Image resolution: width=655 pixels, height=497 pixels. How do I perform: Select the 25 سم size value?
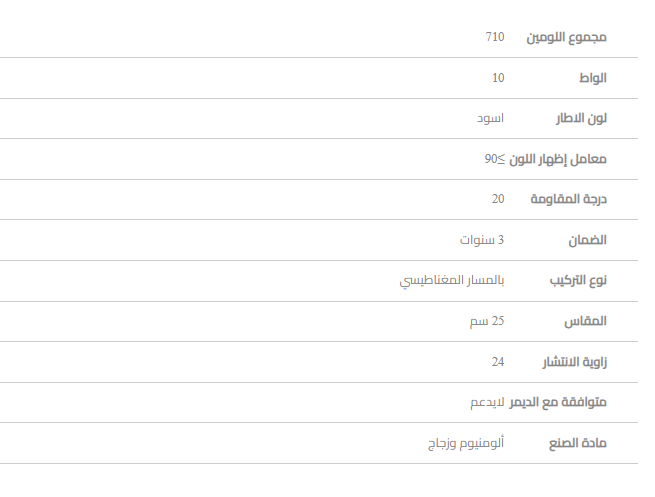tap(487, 321)
